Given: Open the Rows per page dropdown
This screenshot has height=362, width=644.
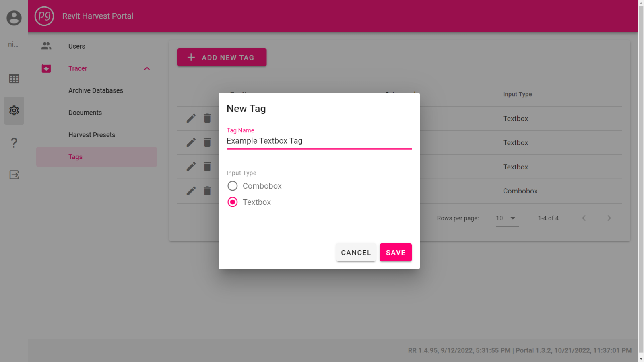Looking at the screenshot, I should pyautogui.click(x=507, y=218).
